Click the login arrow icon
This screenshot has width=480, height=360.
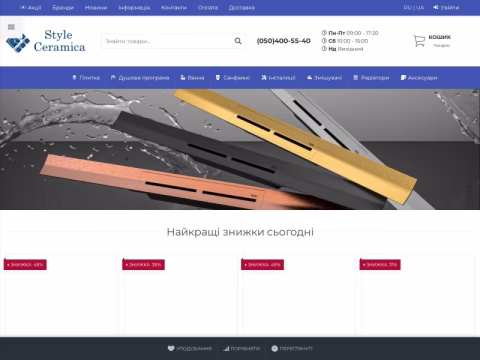pos(436,7)
